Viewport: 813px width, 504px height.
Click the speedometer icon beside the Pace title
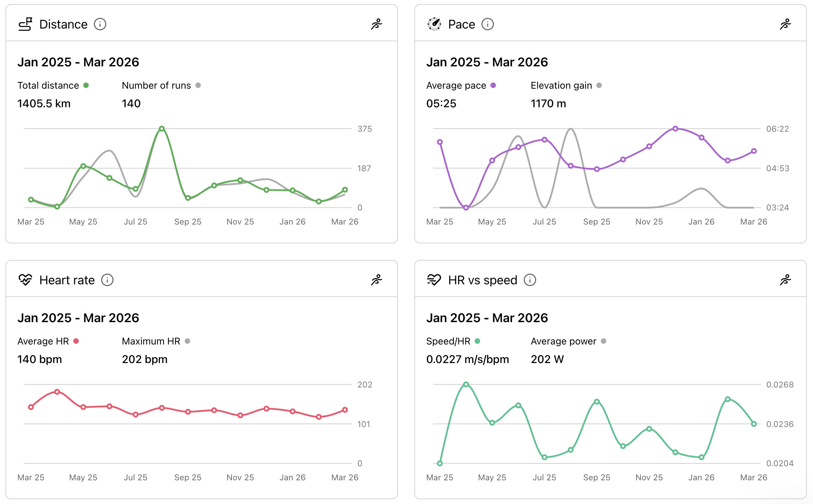pyautogui.click(x=434, y=24)
